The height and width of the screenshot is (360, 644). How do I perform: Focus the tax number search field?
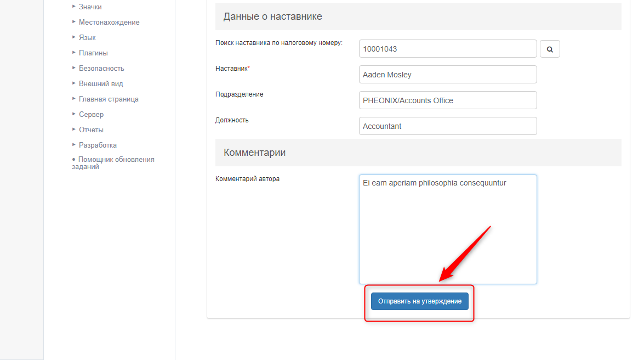[448, 49]
